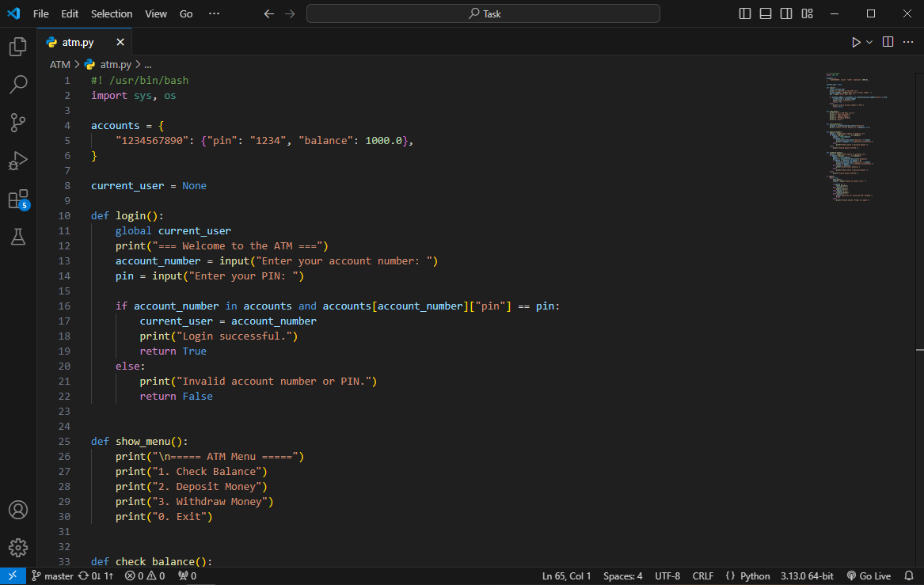The image size is (924, 585).
Task: Open the Selection menu
Action: click(x=112, y=13)
